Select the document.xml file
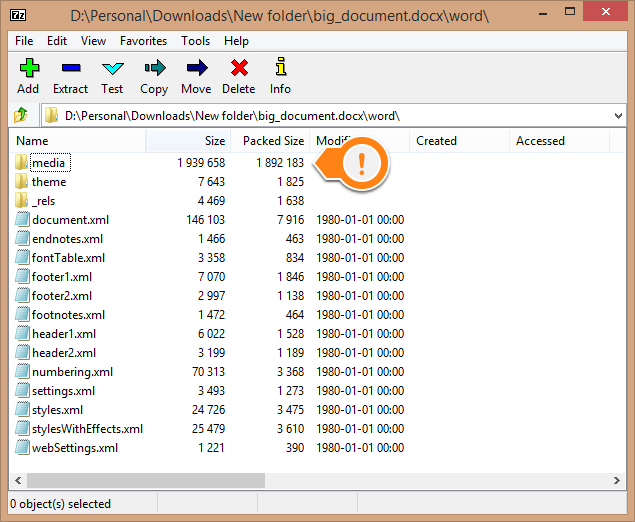This screenshot has height=522, width=635. (x=69, y=220)
